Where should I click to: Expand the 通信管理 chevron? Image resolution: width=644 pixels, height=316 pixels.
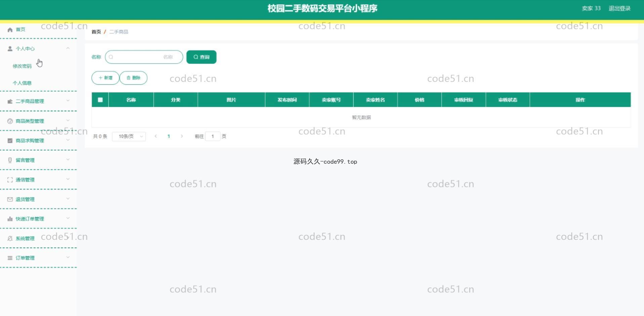point(68,179)
